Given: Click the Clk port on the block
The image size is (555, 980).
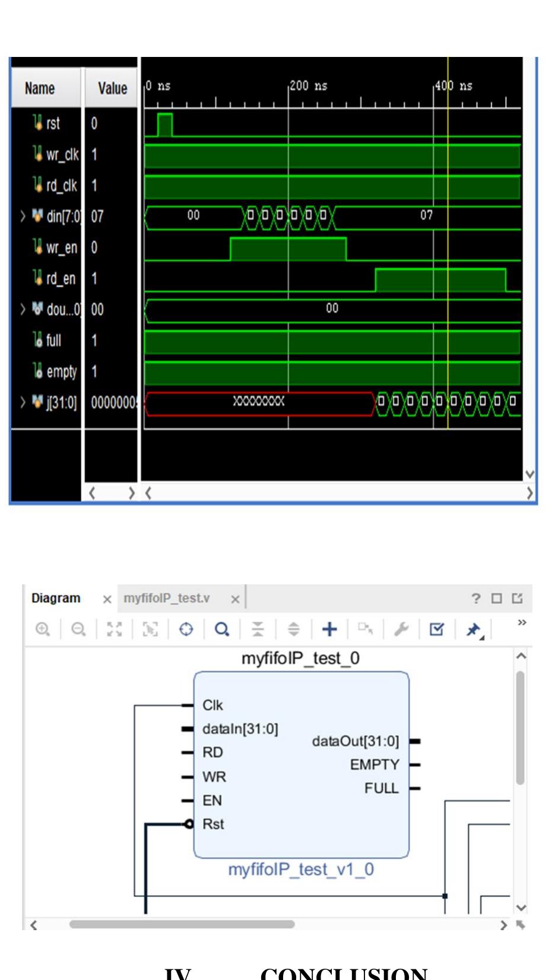Looking at the screenshot, I should coord(213,705).
